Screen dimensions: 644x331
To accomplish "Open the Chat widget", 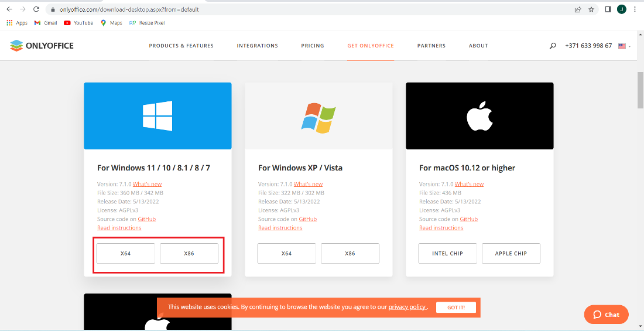I will point(606,315).
